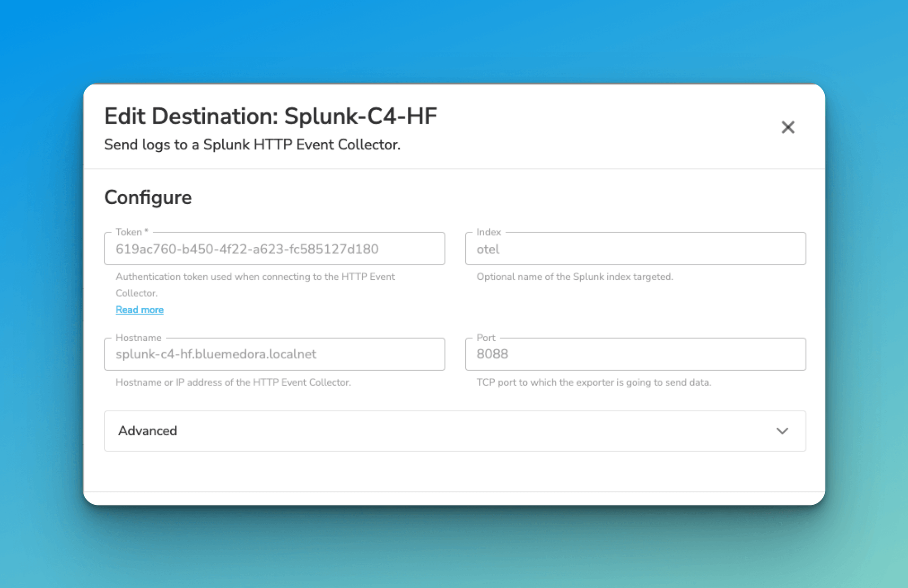
Task: Expand the Advanced section
Action: pyautogui.click(x=455, y=431)
